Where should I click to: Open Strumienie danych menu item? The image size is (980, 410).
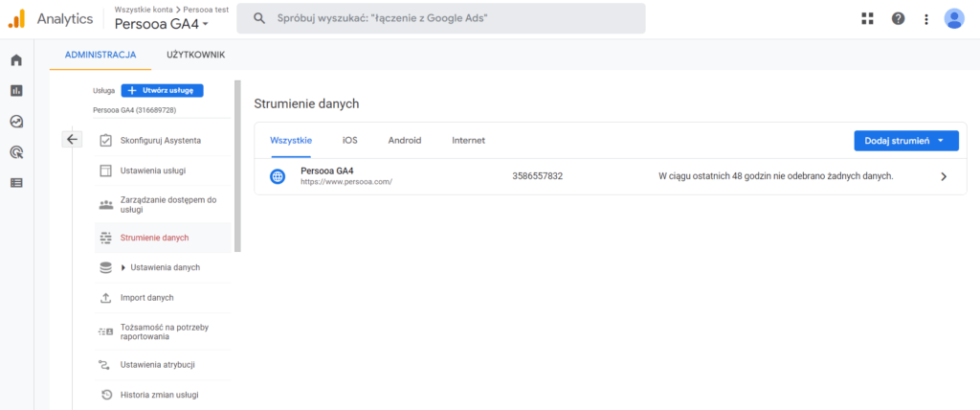pos(163,238)
